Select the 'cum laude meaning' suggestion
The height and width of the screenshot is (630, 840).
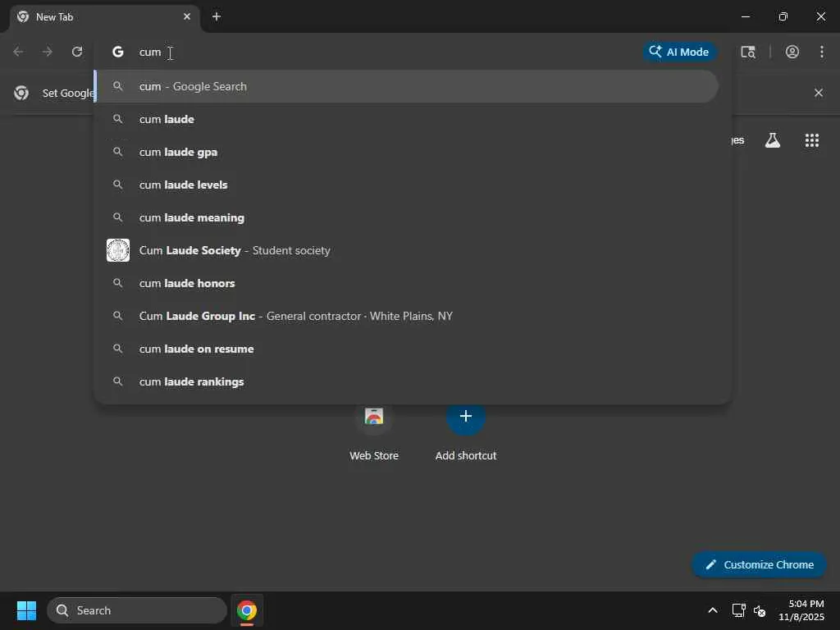(407, 217)
